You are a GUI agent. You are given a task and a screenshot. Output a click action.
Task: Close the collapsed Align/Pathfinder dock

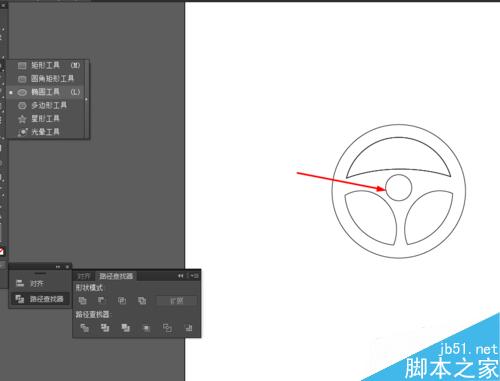pos(67,267)
